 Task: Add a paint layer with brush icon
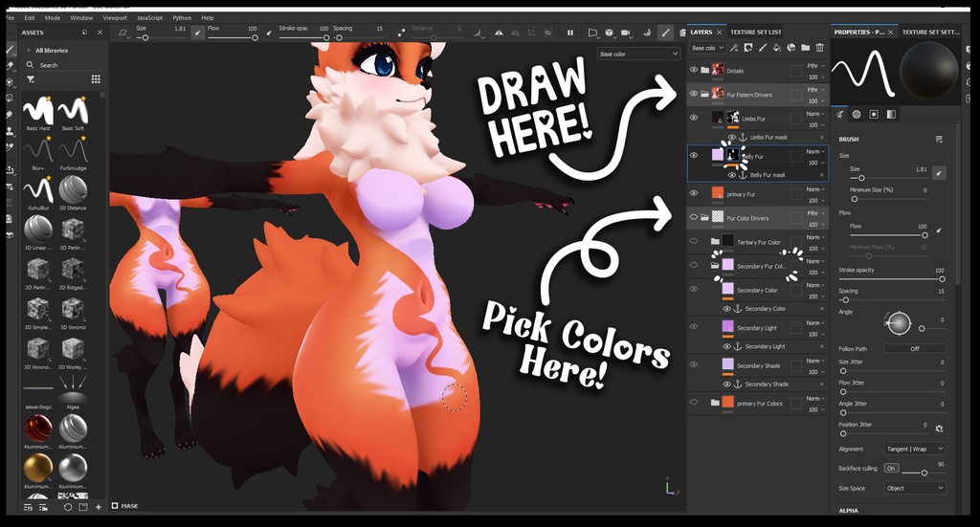point(763,48)
